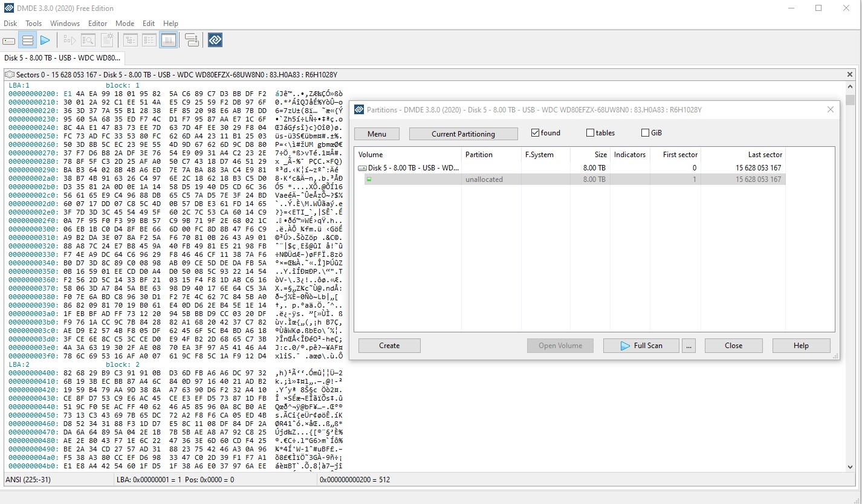Click the Current Partitioning button
The width and height of the screenshot is (862, 504).
coord(463,134)
